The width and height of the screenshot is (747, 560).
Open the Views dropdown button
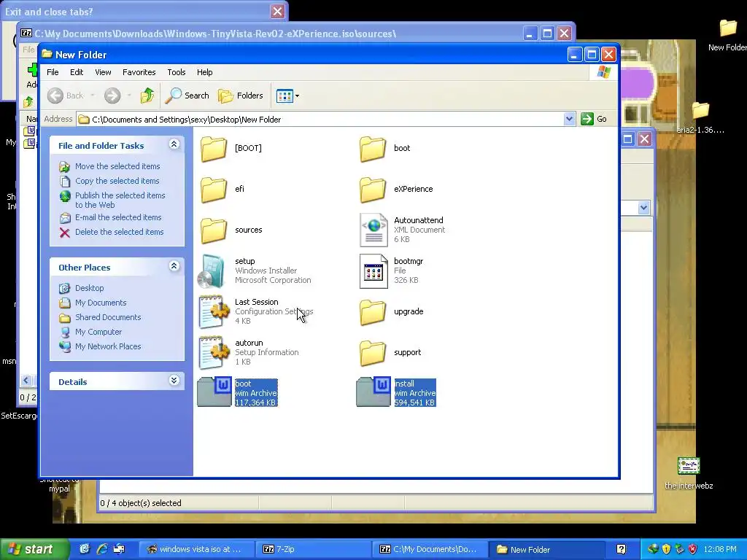click(x=287, y=96)
